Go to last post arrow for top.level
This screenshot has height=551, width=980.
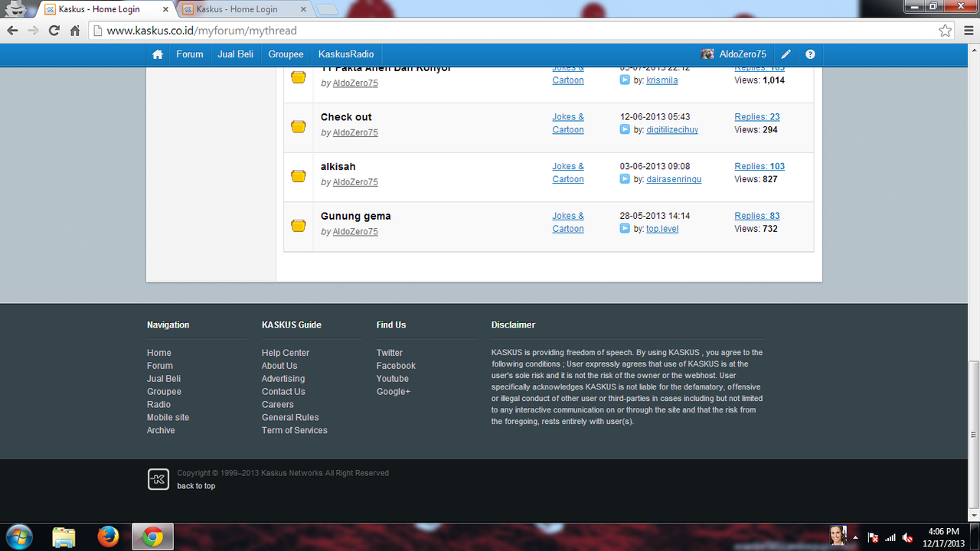pyautogui.click(x=625, y=229)
